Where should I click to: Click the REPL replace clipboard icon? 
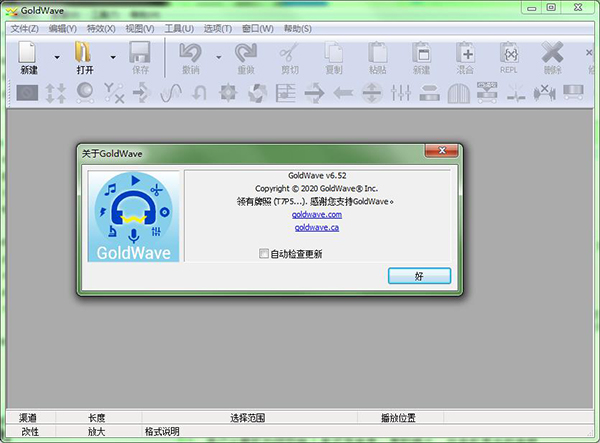point(509,52)
